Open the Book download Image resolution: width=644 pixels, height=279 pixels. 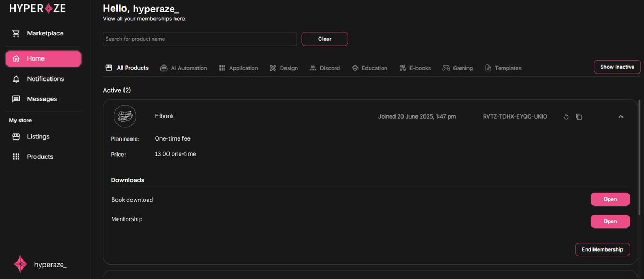point(610,199)
